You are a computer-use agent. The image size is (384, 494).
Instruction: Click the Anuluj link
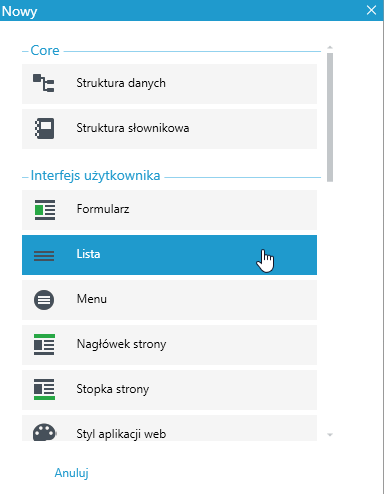click(x=72, y=473)
